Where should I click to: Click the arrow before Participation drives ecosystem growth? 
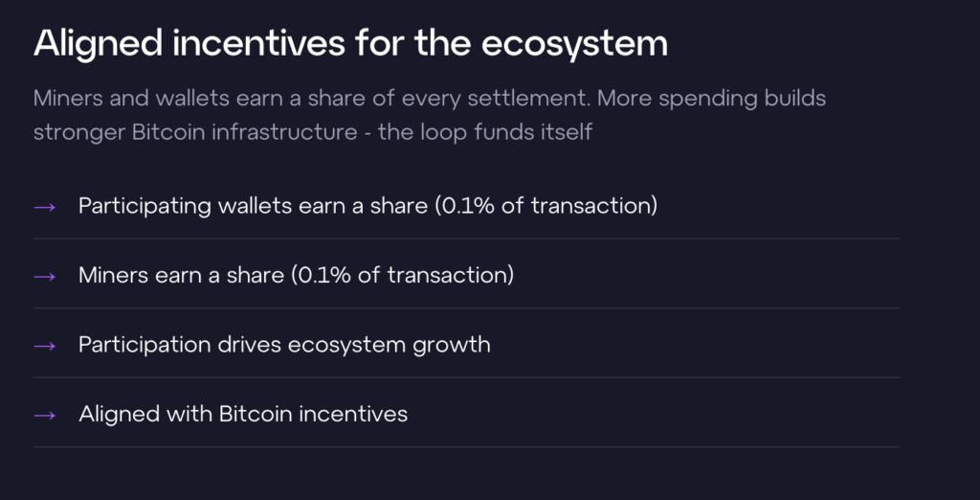(44, 346)
